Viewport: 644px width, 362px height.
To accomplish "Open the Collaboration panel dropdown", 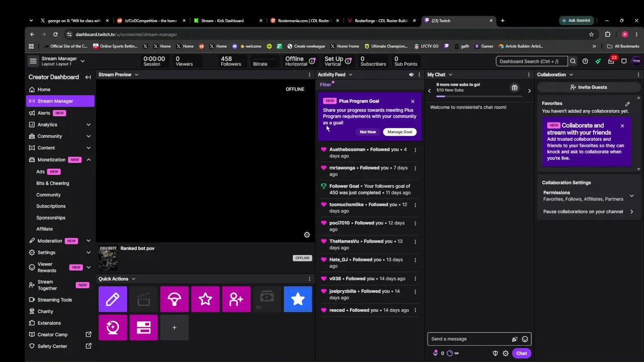I will click(571, 74).
